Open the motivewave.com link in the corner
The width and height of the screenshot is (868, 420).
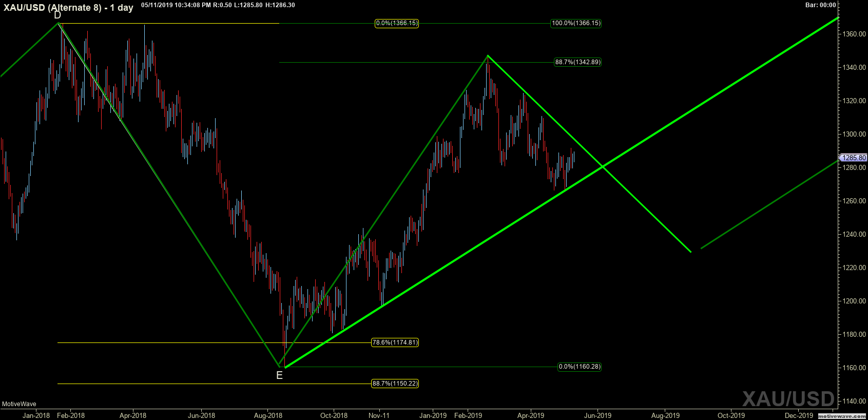pyautogui.click(x=842, y=416)
